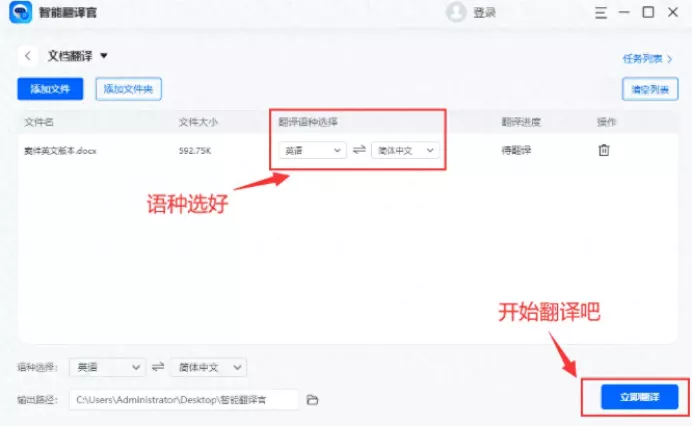Open the 简体中文 target dropdown in file row
The height and width of the screenshot is (426, 692).
pos(405,150)
